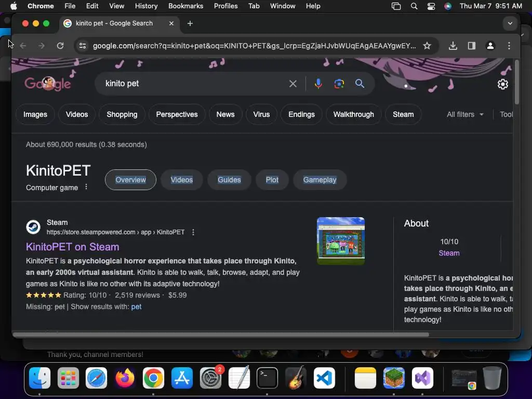Select the Endings filter chip
The height and width of the screenshot is (399, 532).
point(302,114)
